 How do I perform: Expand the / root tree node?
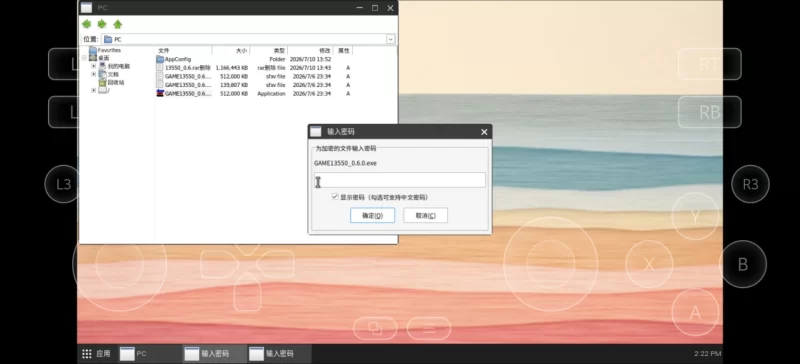point(93,90)
